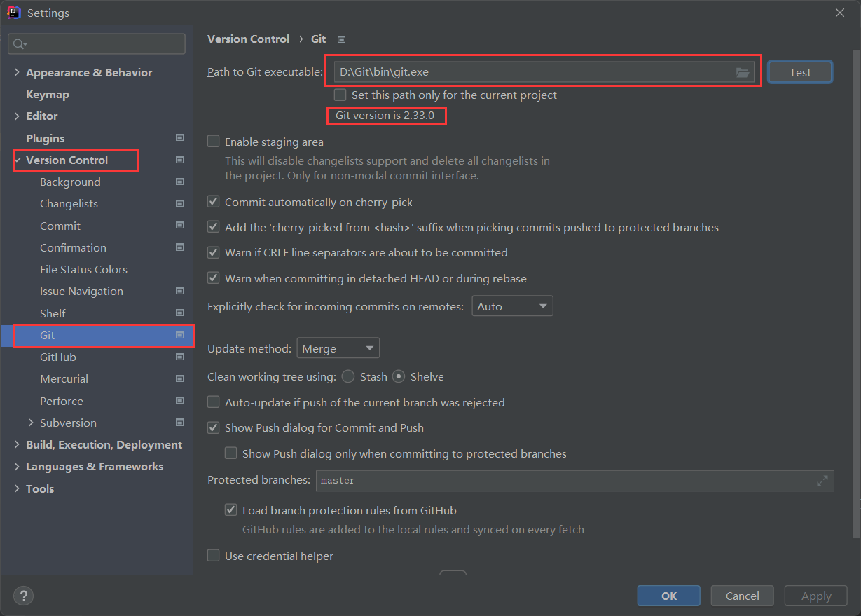Open the Update method Merge dropdown
861x616 pixels.
click(338, 348)
